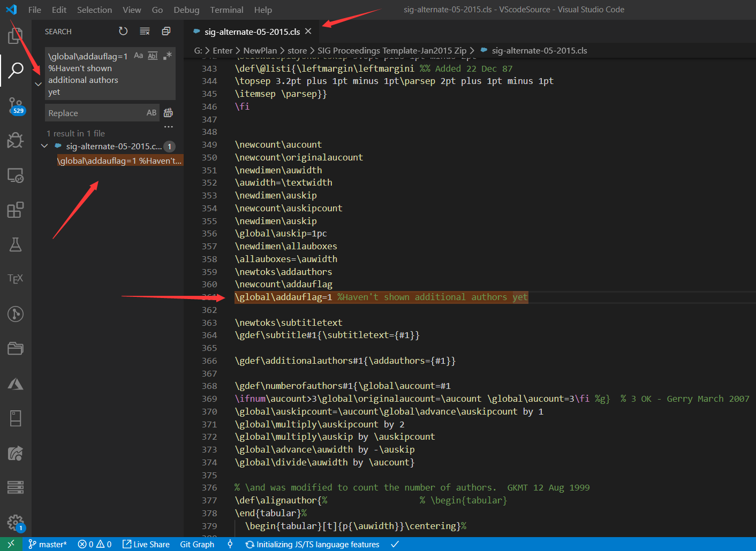Click the line 361 highlighted code
This screenshot has height=551, width=756.
[381, 297]
